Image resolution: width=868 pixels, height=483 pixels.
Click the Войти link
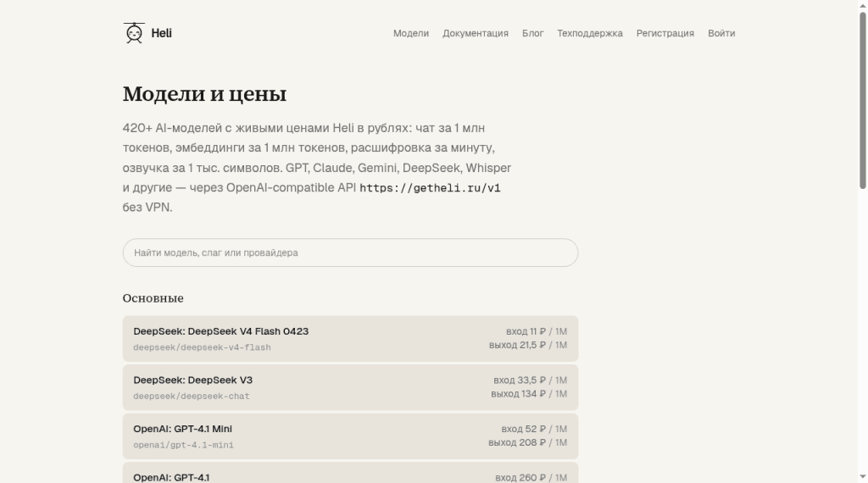click(721, 33)
